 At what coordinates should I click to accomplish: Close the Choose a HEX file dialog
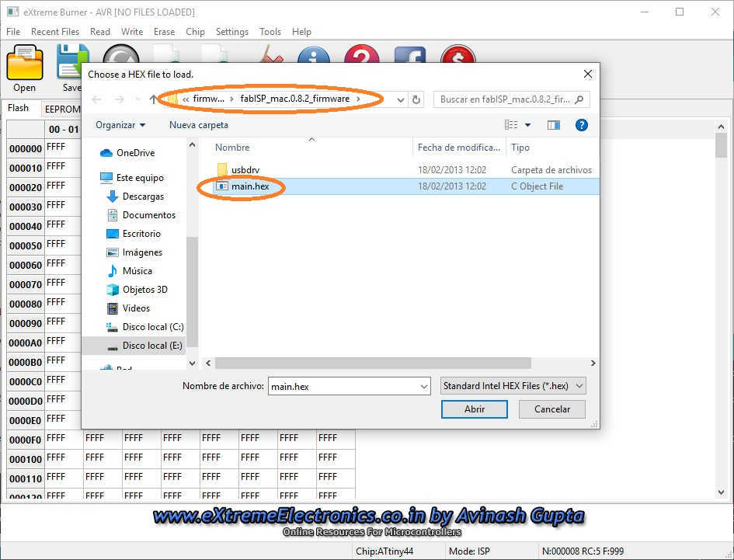pos(588,74)
